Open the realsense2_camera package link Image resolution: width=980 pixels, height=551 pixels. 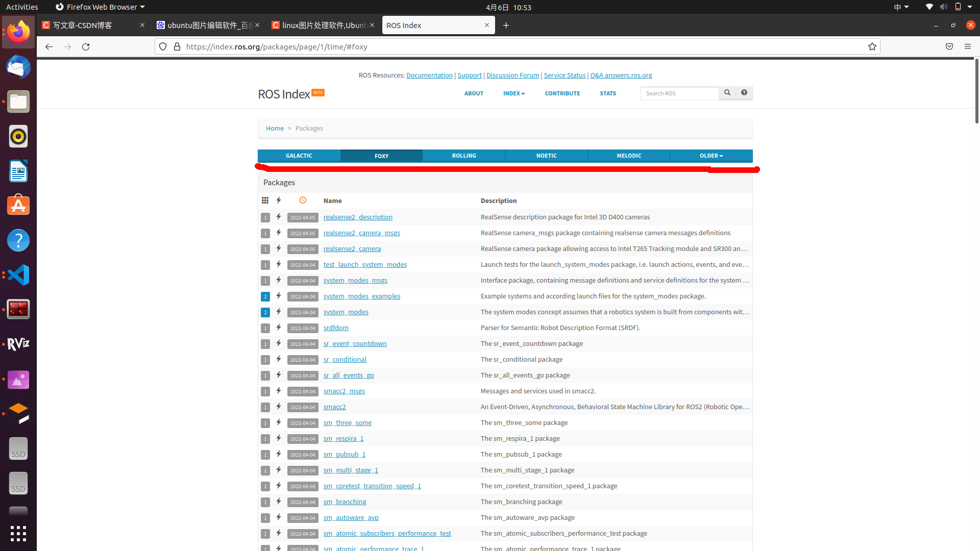(352, 248)
